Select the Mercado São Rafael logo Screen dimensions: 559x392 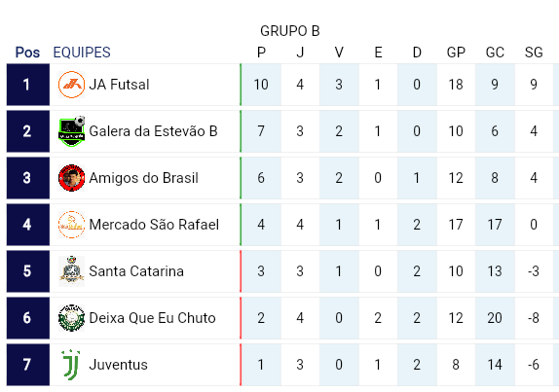71,225
